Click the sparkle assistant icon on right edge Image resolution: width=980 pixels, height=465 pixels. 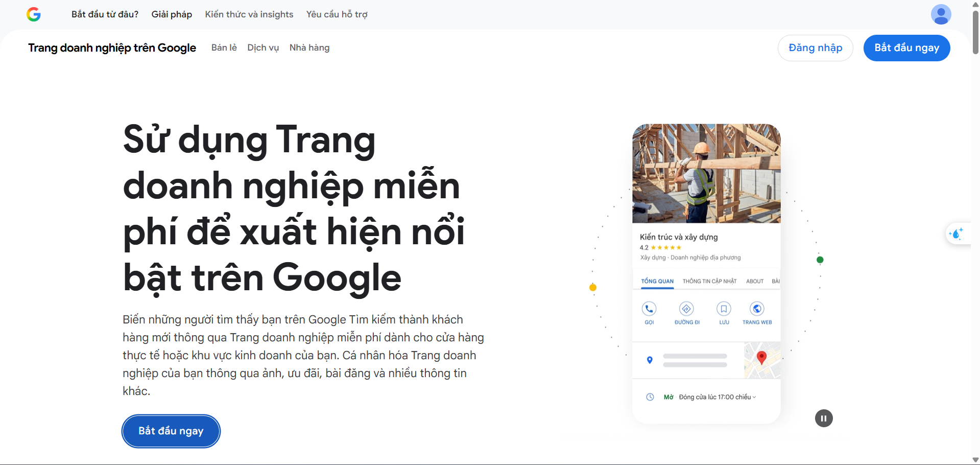[959, 234]
